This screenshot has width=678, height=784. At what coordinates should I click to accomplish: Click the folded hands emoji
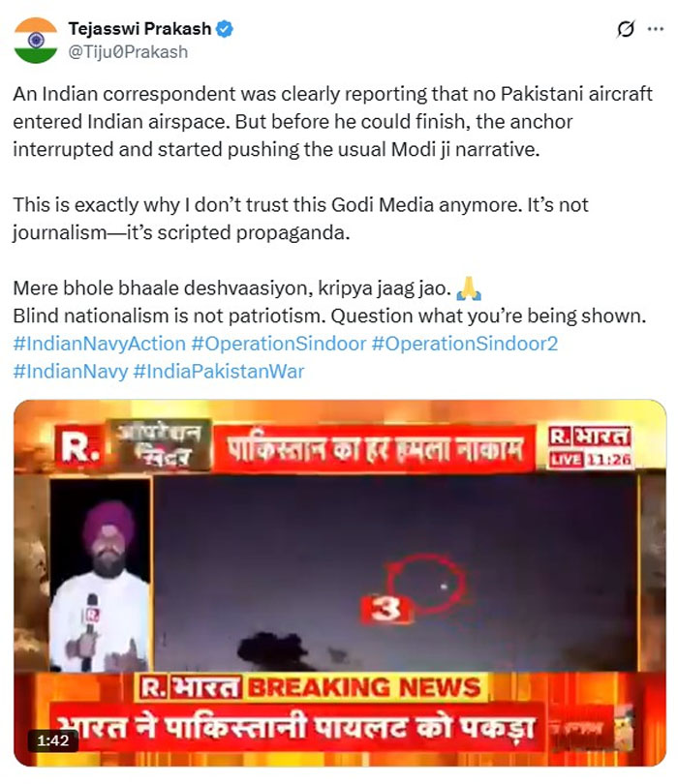(x=470, y=288)
